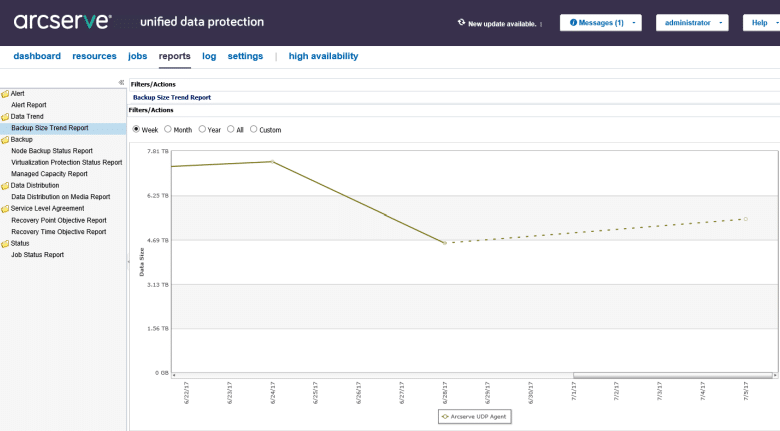The image size is (780, 431).
Task: Click New update available link
Action: (x=502, y=23)
